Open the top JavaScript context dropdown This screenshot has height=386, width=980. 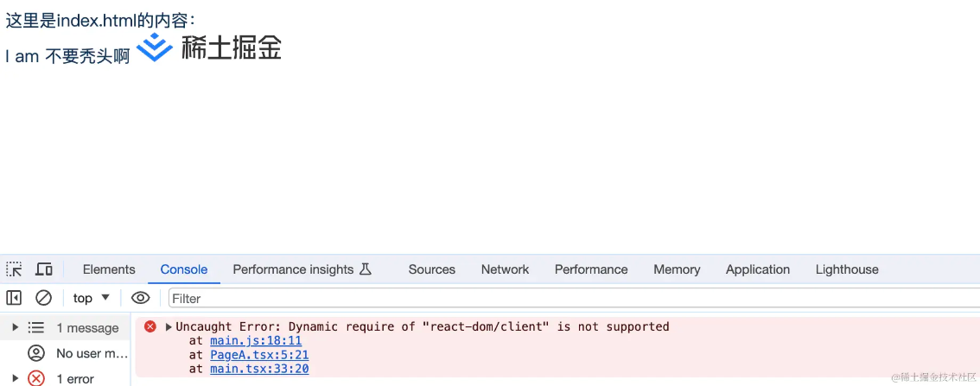pos(92,298)
